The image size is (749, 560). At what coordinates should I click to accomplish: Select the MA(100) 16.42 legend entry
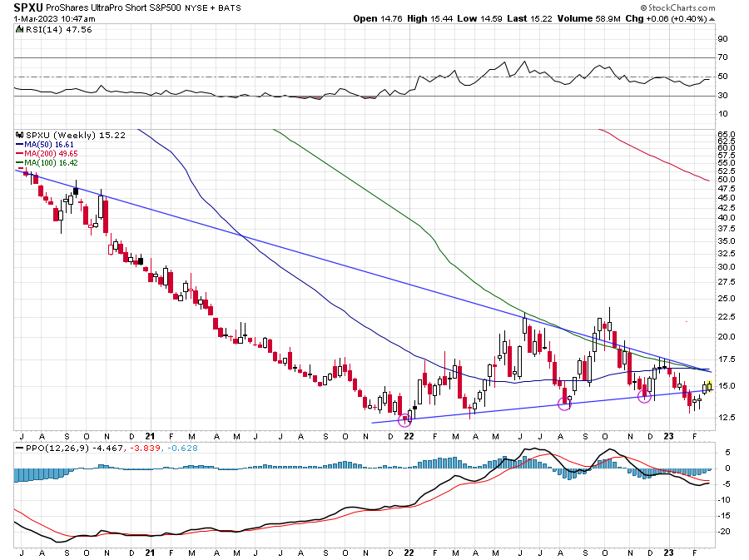click(x=51, y=162)
